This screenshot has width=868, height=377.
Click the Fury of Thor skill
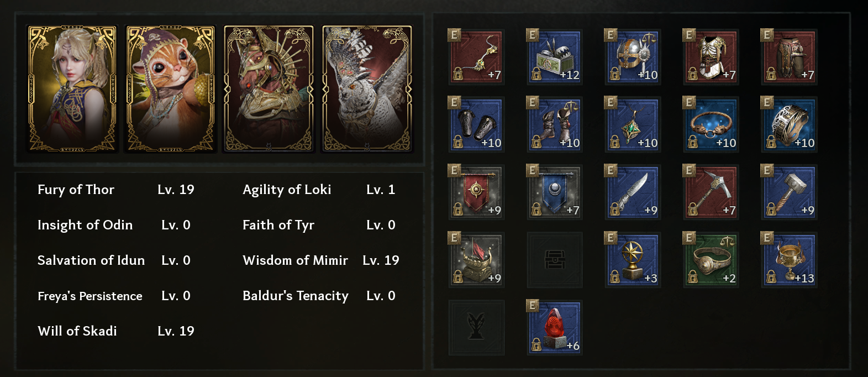coord(76,190)
